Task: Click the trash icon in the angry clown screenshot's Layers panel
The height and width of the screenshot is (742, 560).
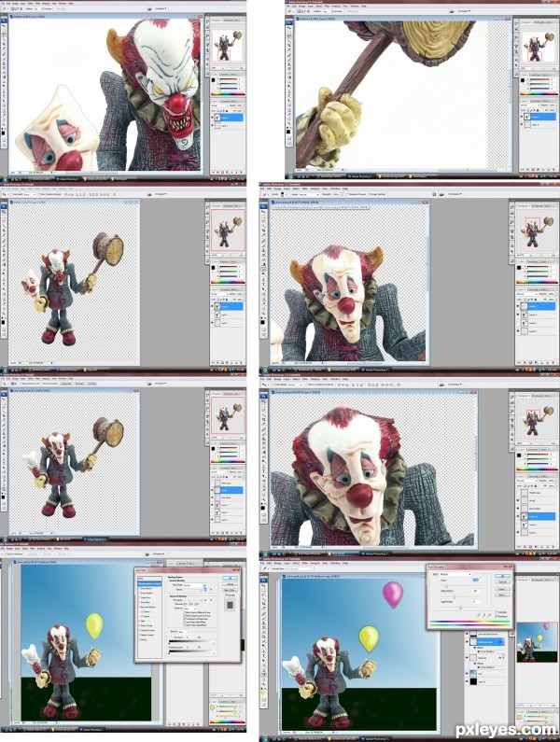Action: coord(242,173)
